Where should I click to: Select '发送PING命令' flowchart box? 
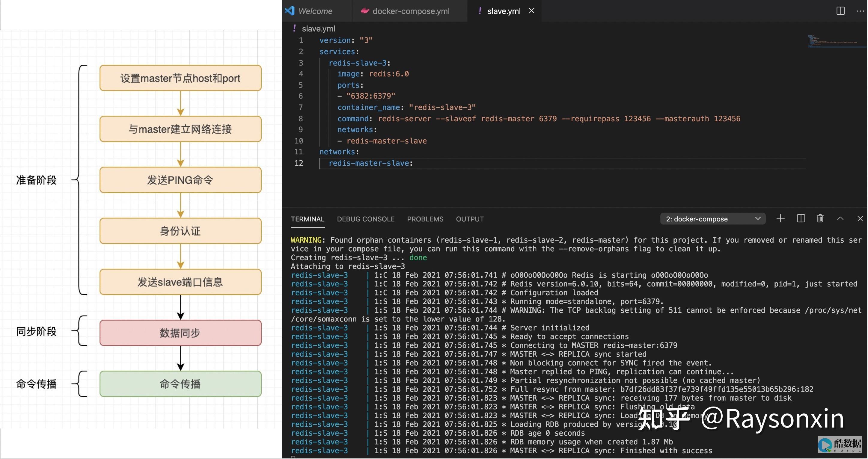click(180, 180)
